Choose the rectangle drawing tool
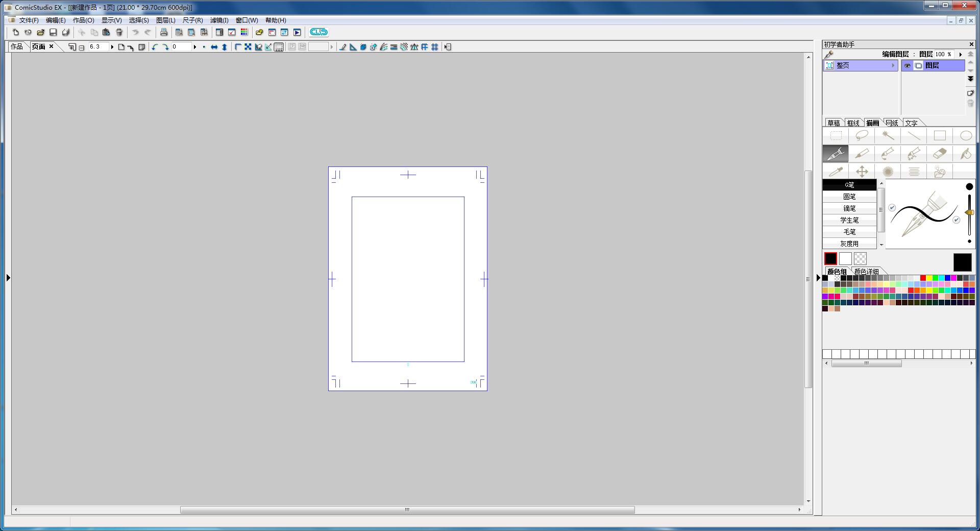 940,135
